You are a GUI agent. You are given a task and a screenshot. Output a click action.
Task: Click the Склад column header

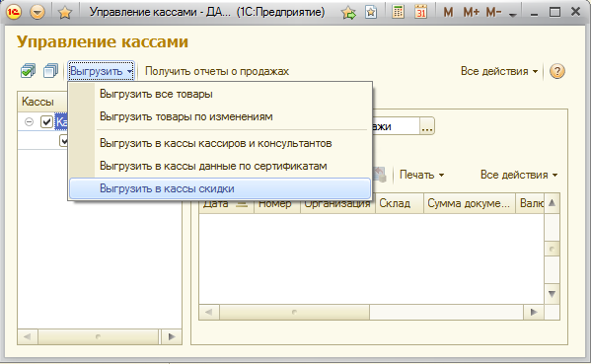pyautogui.click(x=400, y=203)
